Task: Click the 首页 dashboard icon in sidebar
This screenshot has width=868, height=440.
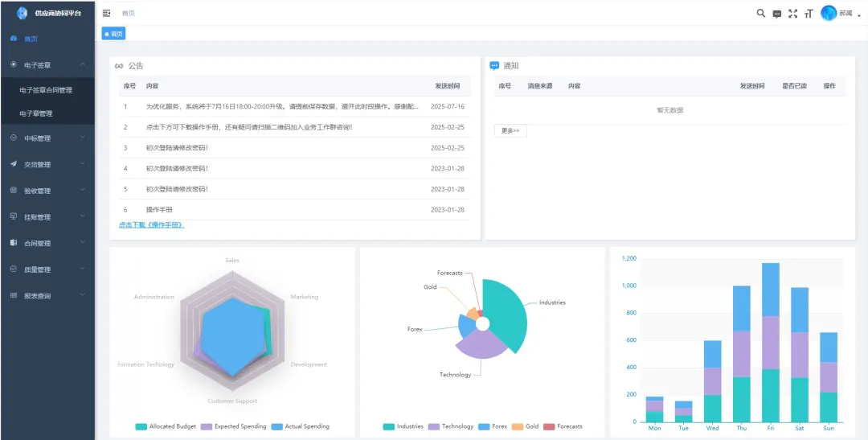Action: (14, 39)
